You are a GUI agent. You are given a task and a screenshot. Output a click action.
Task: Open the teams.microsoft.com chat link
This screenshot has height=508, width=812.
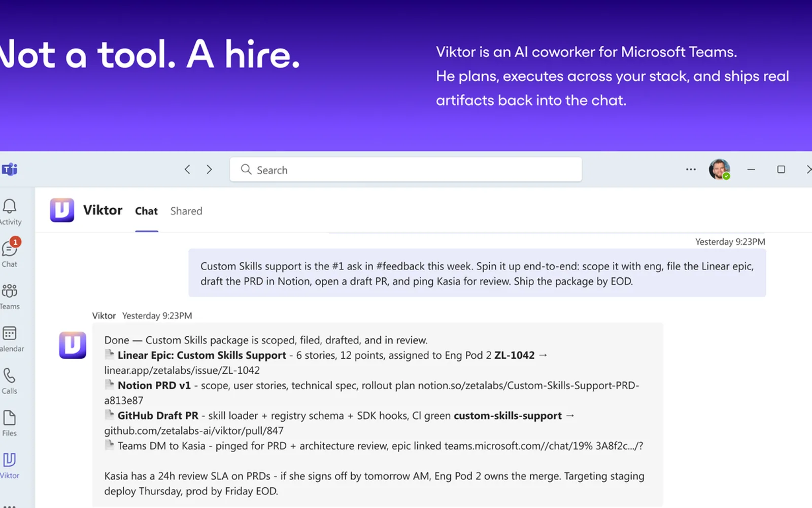(x=544, y=446)
